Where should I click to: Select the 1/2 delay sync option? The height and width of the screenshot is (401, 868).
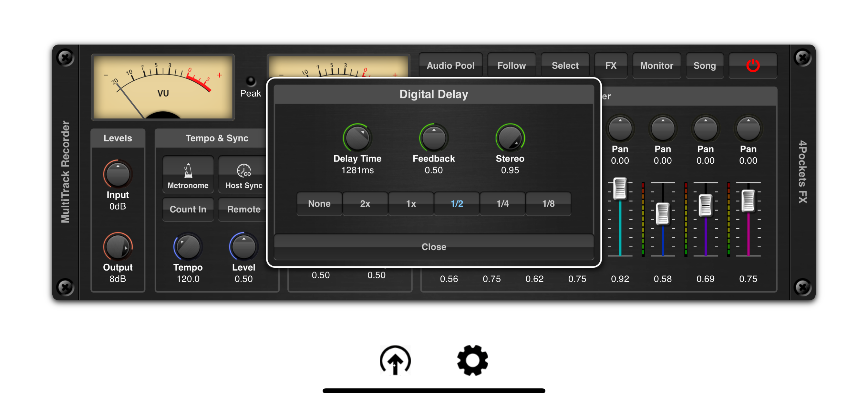pyautogui.click(x=457, y=203)
